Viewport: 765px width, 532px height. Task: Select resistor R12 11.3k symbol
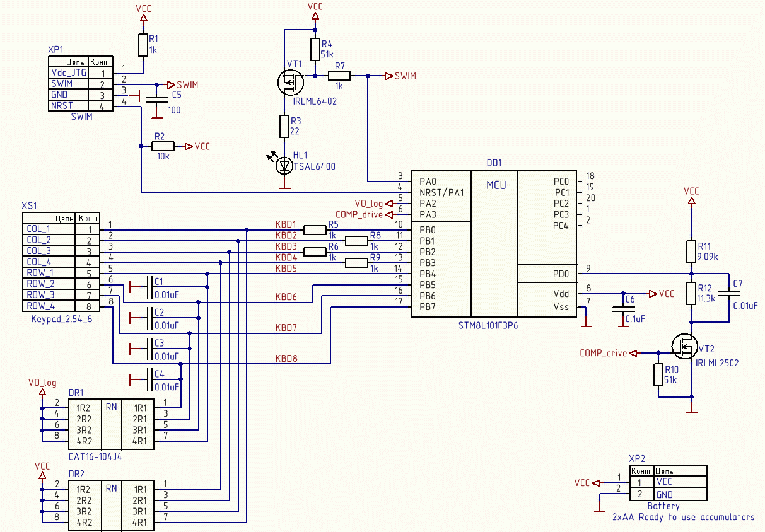[691, 293]
